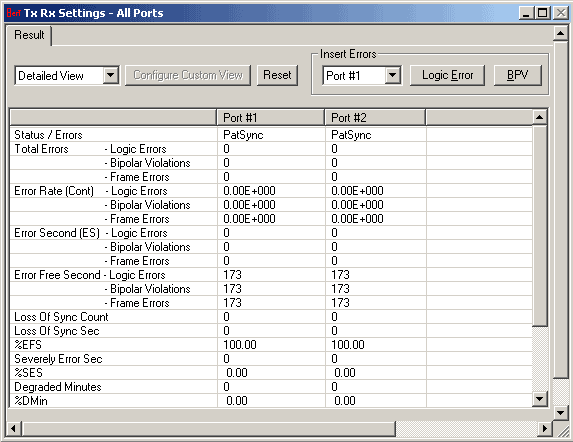Click the Port #2 column header
573x442 pixels.
(375, 118)
